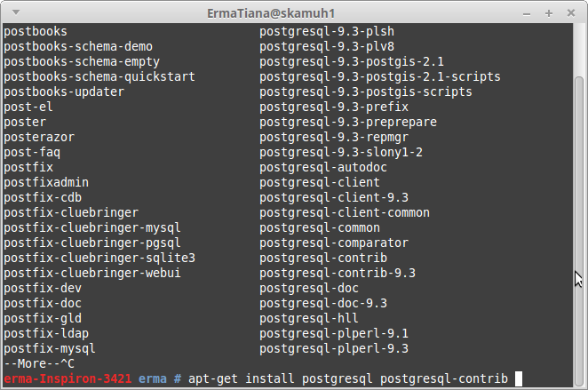The image size is (588, 390).
Task: Click the erma-Inspiron-3421 hostname in prompt
Action: (67, 378)
